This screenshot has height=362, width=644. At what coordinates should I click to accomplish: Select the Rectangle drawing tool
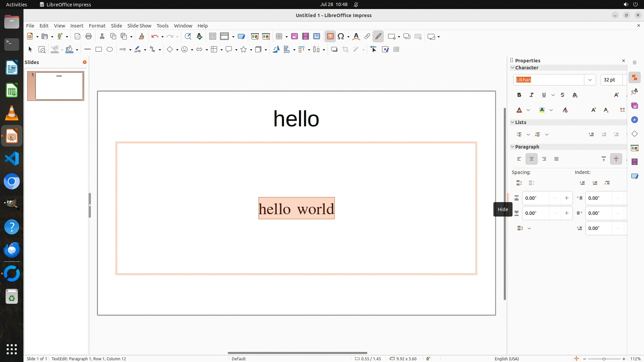(99, 50)
